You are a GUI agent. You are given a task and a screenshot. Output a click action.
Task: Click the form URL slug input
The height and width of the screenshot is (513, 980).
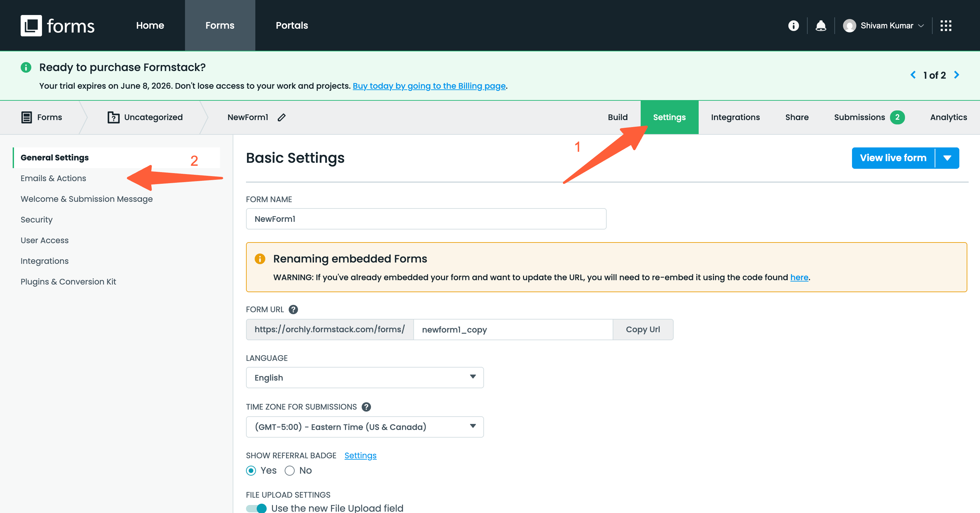point(513,330)
